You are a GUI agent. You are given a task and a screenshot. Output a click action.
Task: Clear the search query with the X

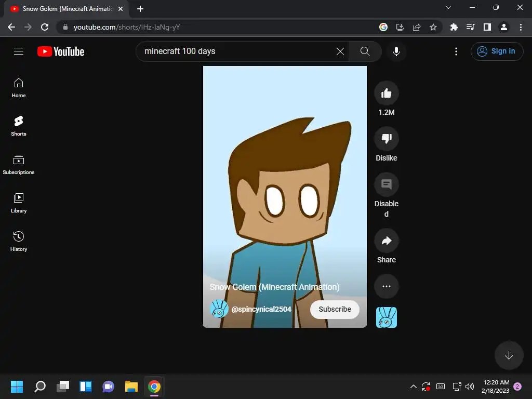click(x=340, y=51)
